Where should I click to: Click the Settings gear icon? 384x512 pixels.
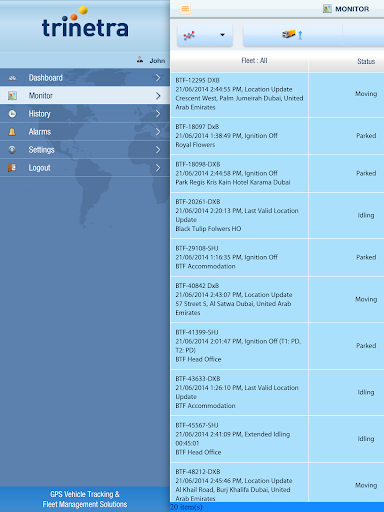click(12, 150)
